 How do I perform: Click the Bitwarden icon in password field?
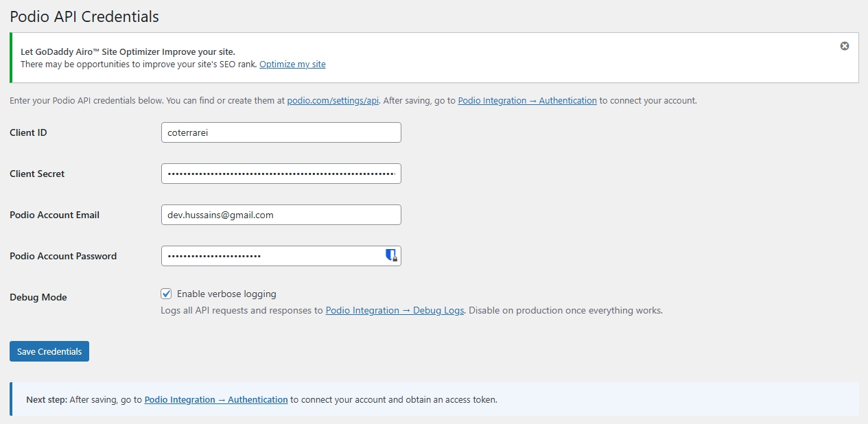click(391, 256)
